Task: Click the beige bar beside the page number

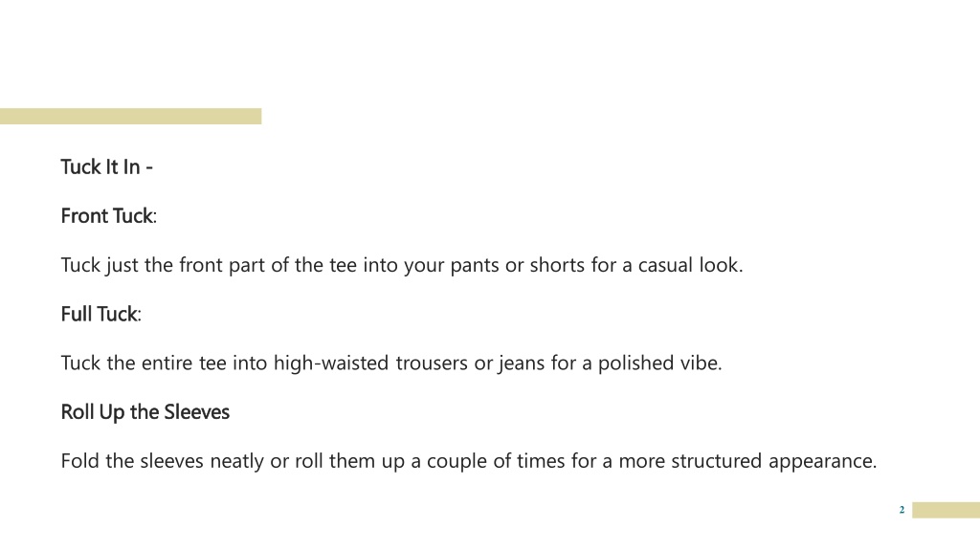Action: click(x=946, y=510)
